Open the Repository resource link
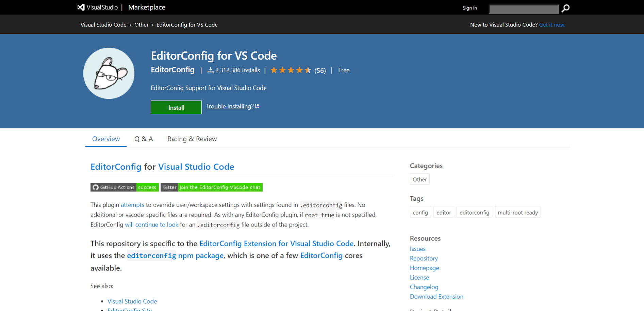 424,258
